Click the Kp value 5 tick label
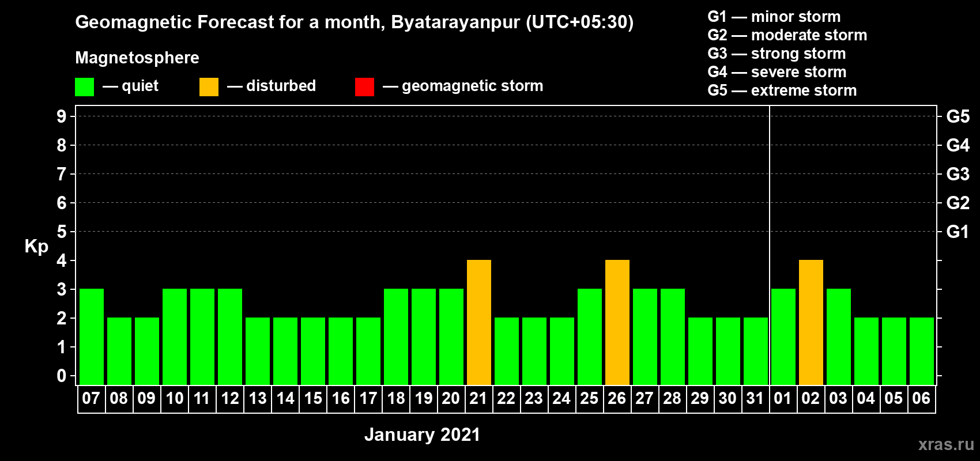This screenshot has width=980, height=461. [x=62, y=232]
